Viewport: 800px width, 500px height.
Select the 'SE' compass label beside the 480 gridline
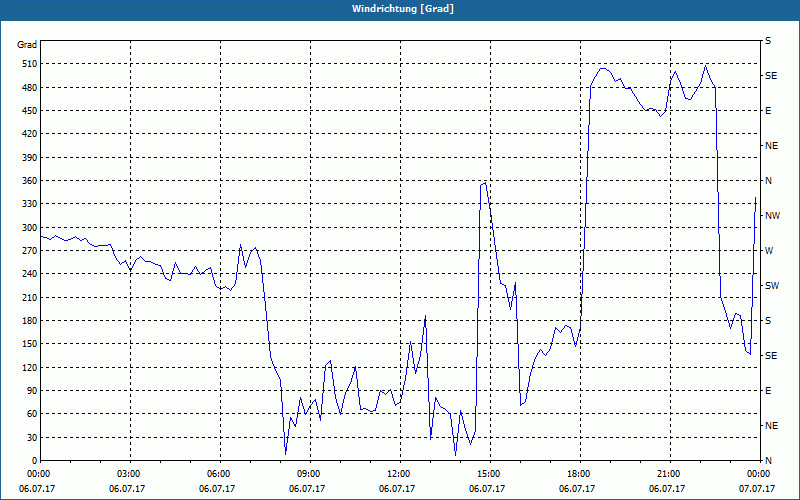click(x=771, y=76)
